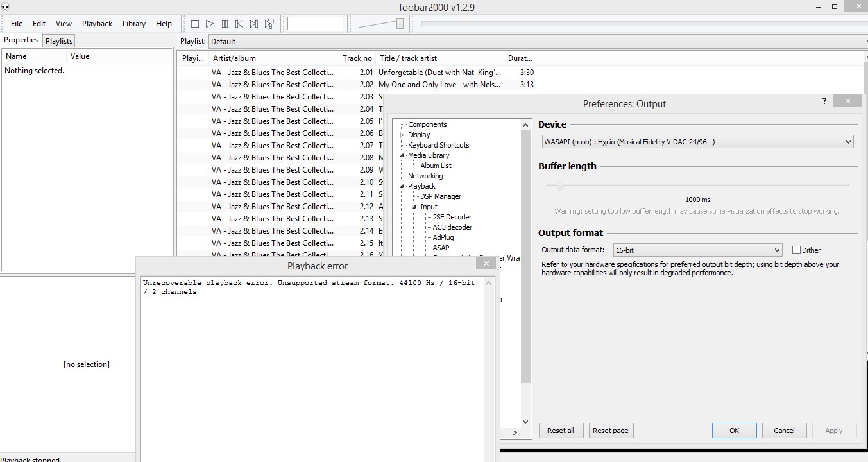Close the Playback error popup
This screenshot has height=462, width=868.
pyautogui.click(x=486, y=263)
